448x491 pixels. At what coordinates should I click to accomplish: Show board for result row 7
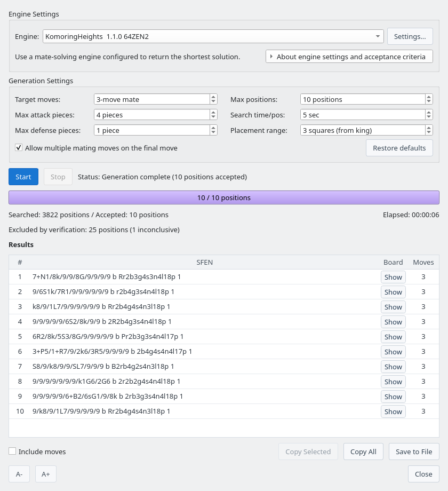pyautogui.click(x=393, y=367)
